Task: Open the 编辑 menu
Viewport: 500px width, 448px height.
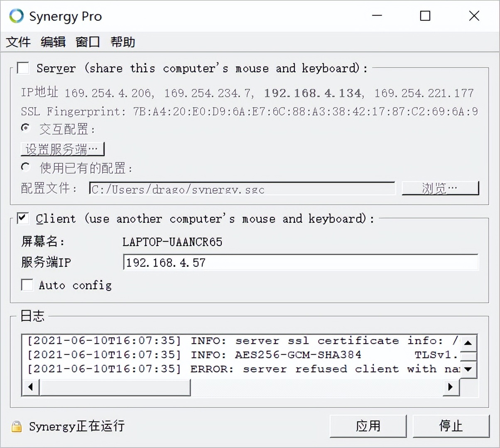Action: click(53, 42)
